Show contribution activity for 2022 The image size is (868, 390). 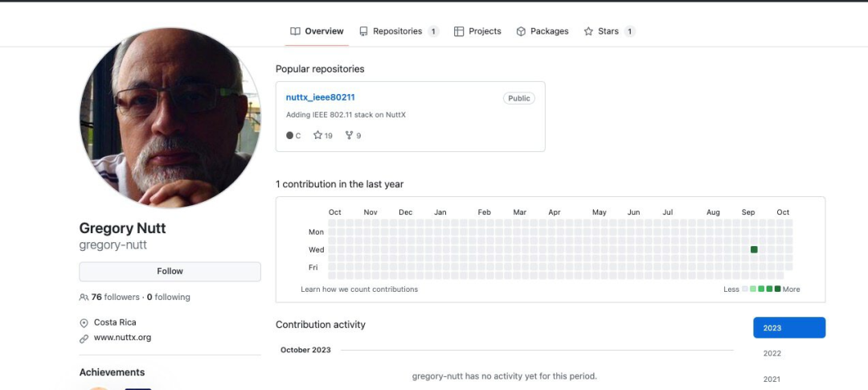pyautogui.click(x=772, y=354)
